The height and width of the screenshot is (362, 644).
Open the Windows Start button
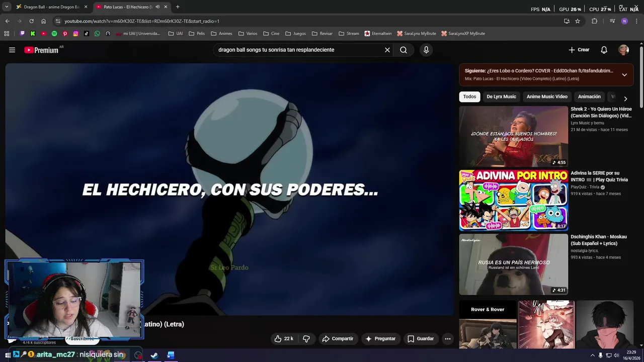[8, 355]
